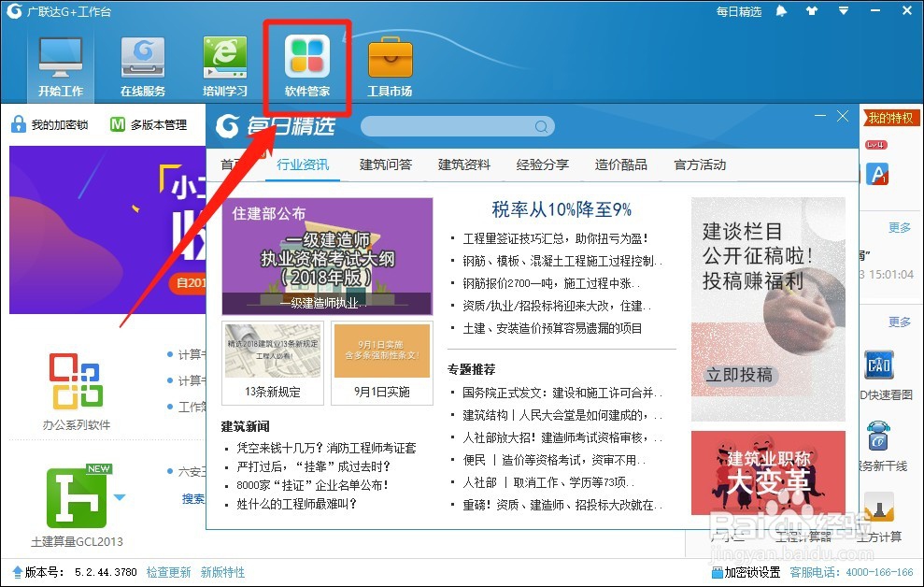The width and height of the screenshot is (924, 587).
Task: Click the 立即投稿 button
Action: click(740, 375)
